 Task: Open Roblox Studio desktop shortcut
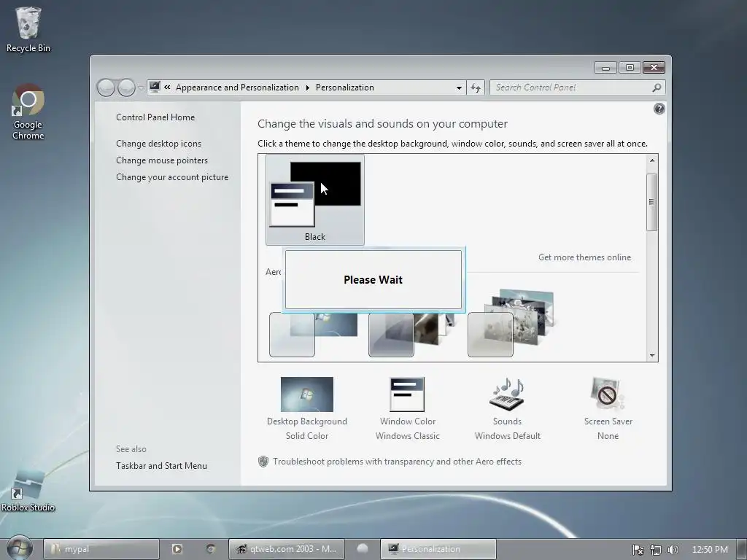point(28,491)
